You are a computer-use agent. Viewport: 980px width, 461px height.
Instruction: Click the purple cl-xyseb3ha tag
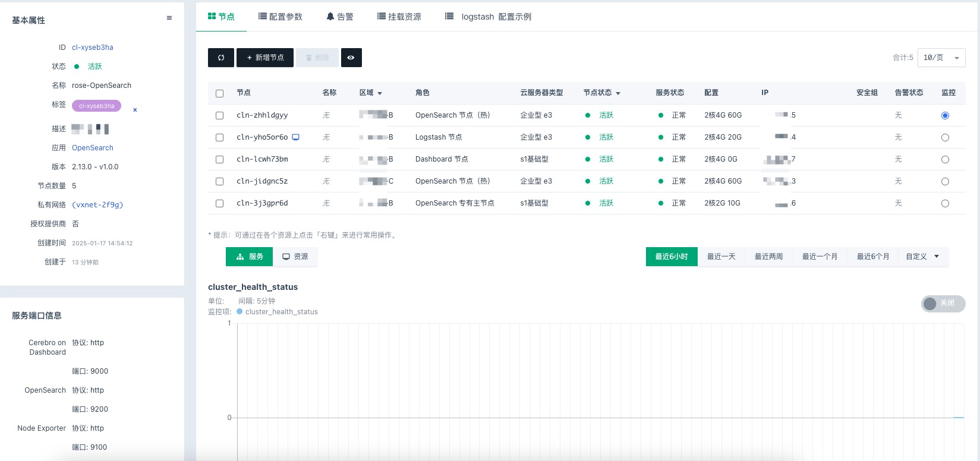tap(96, 106)
